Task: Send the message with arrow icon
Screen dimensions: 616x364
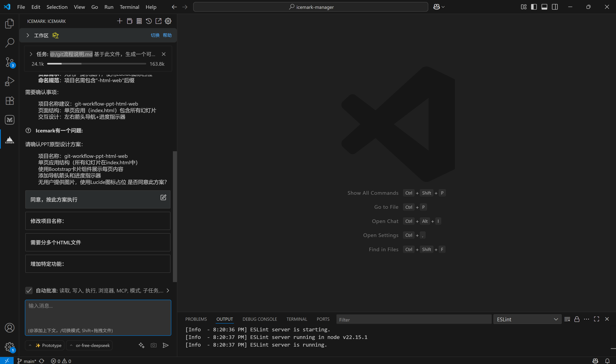Action: click(x=165, y=345)
